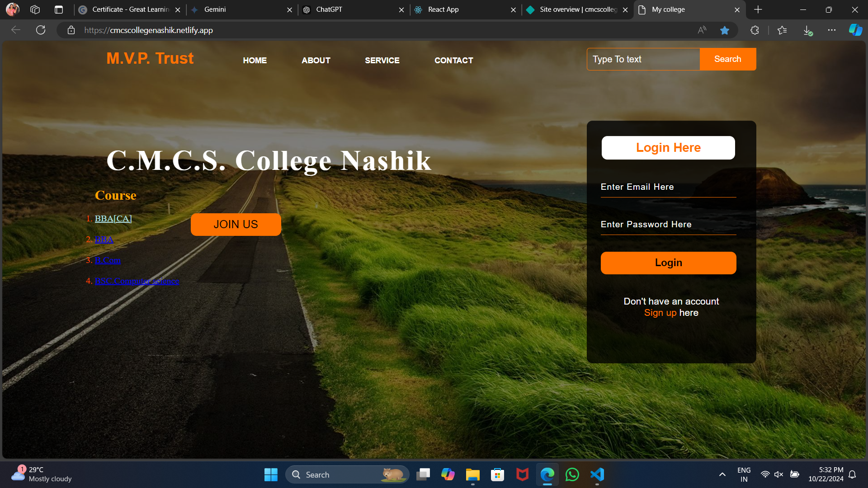This screenshot has height=488, width=868.
Task: Click the orange Login button
Action: (668, 263)
